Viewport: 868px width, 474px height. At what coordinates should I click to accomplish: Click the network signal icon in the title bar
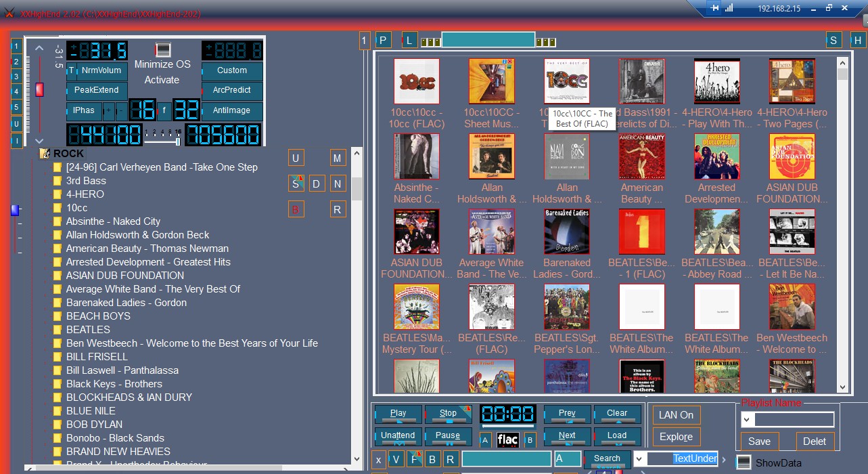point(729,8)
